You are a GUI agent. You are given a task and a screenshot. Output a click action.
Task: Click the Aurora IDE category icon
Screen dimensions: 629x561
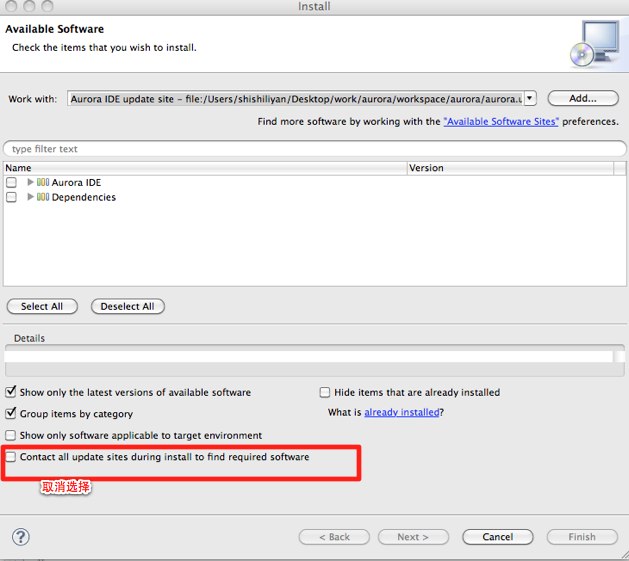click(x=43, y=183)
